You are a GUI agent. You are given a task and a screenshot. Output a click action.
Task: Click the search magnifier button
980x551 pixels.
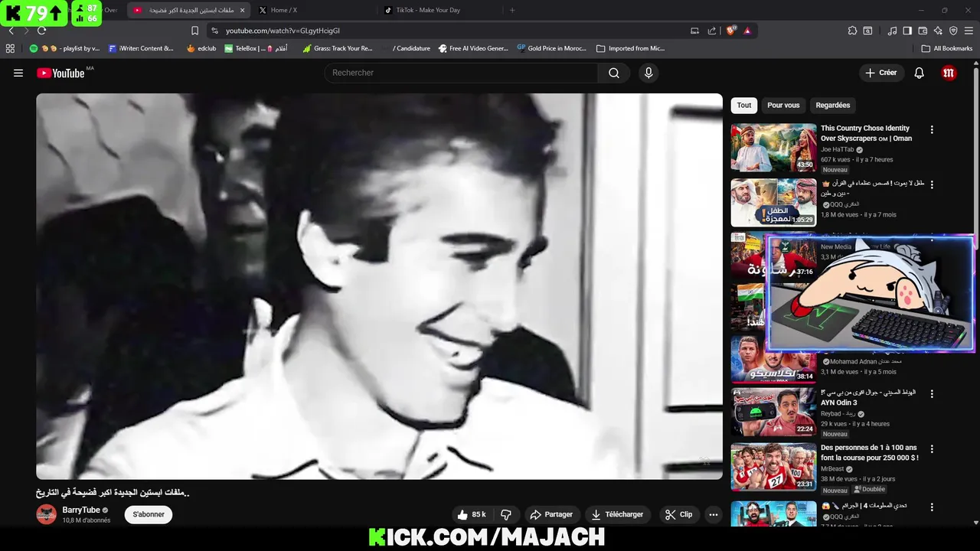[614, 73]
